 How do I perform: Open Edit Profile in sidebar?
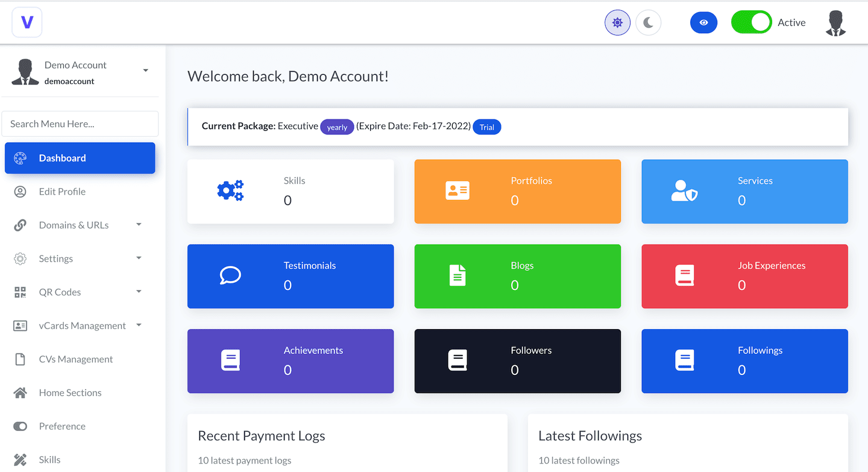tap(62, 192)
